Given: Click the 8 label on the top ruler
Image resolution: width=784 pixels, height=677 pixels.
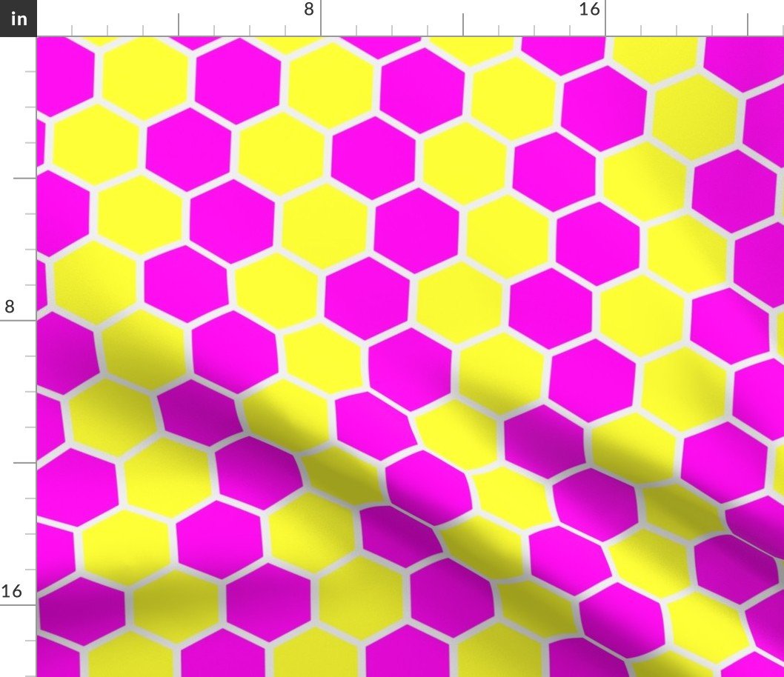Looking at the screenshot, I should click(x=309, y=9).
